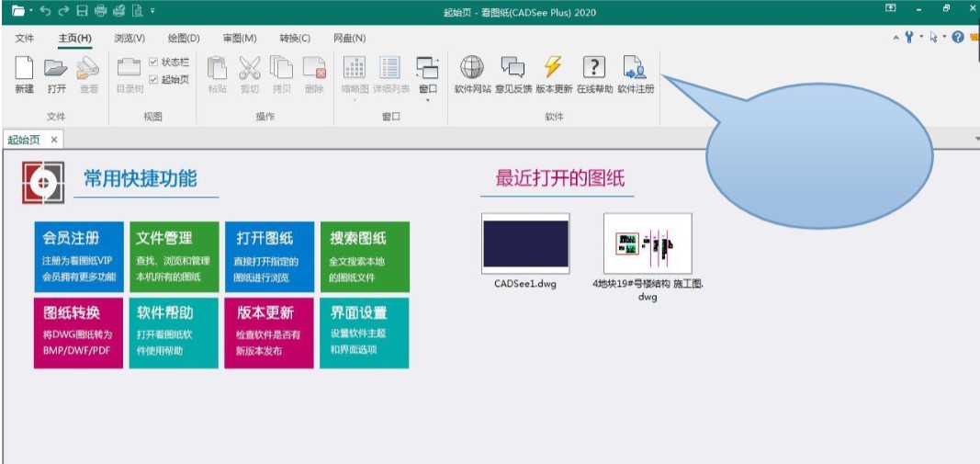This screenshot has height=464, width=980.
Task: Toggle the 状态栏 checkbox
Action: [153, 62]
